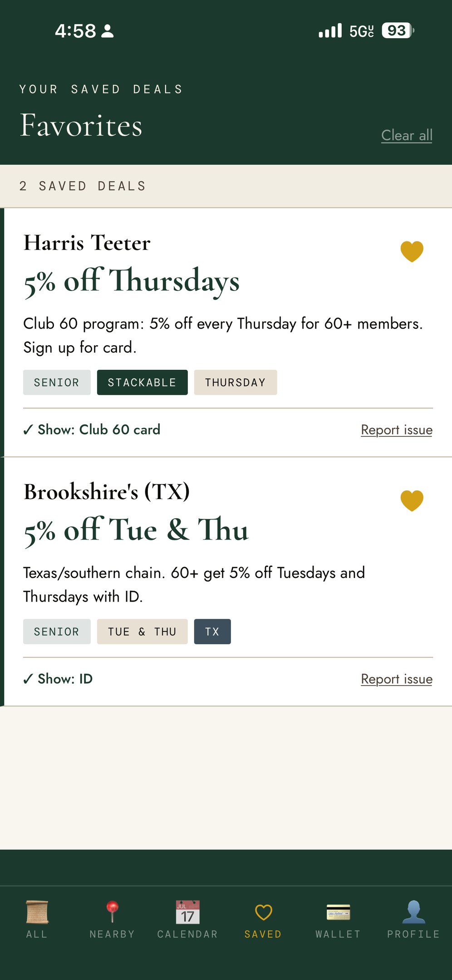
Task: Tap the TUE & THU tag chip
Action: (x=142, y=632)
